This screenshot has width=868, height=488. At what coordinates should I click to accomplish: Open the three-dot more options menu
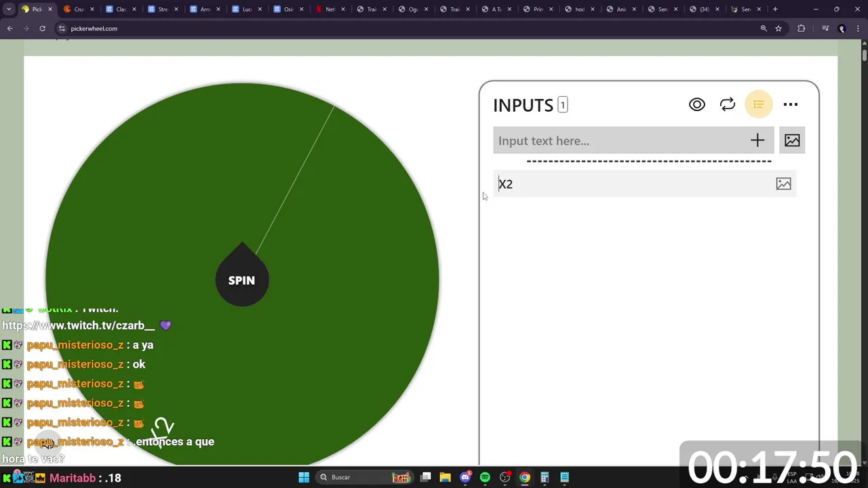pyautogui.click(x=791, y=104)
